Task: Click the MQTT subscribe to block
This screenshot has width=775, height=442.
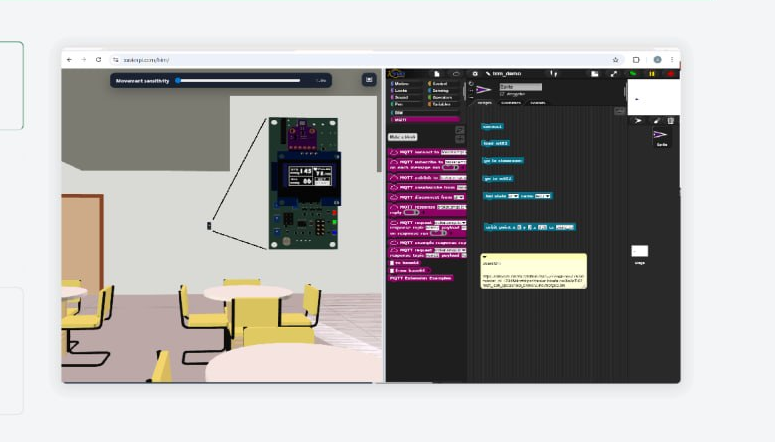Action: [428, 165]
